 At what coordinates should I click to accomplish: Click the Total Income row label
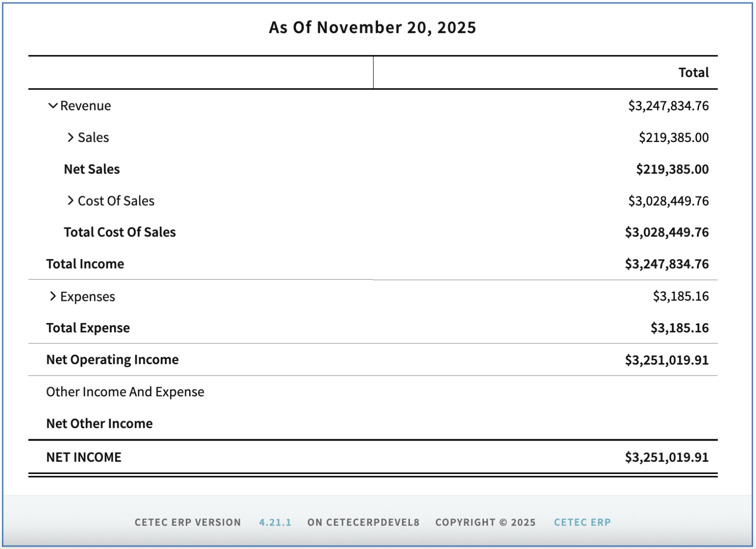tap(85, 264)
